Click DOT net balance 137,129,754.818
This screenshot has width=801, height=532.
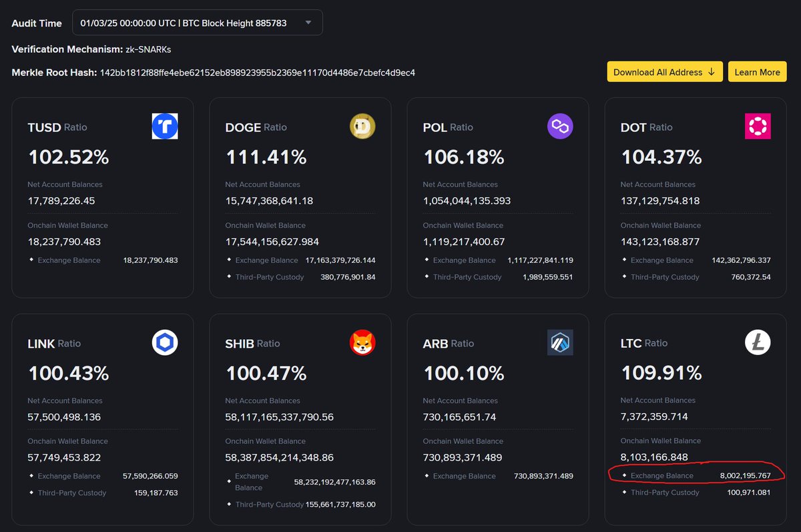pyautogui.click(x=661, y=201)
